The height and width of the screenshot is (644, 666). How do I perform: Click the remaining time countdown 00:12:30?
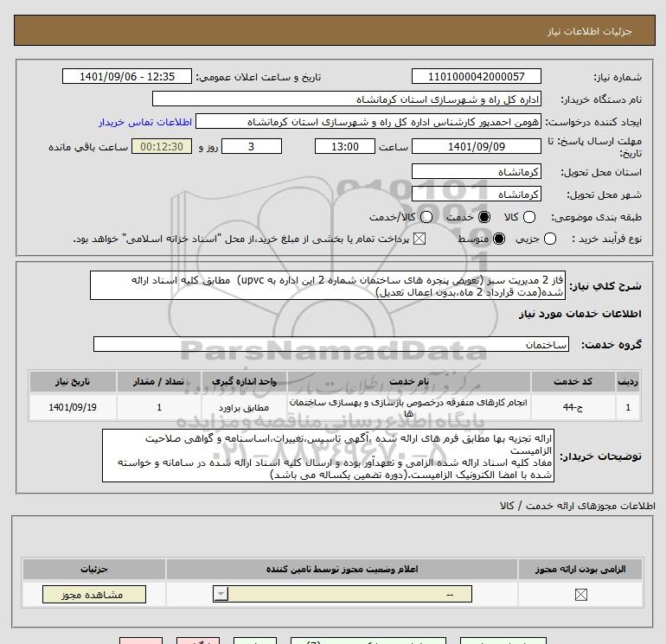tap(162, 147)
